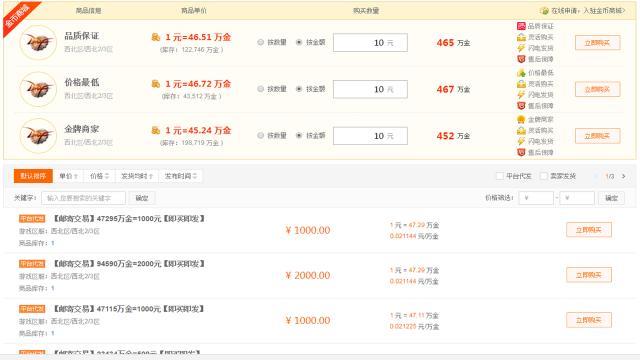Select 按金额 radio for 价格最低 seller
The width and height of the screenshot is (640, 360).
(x=299, y=89)
